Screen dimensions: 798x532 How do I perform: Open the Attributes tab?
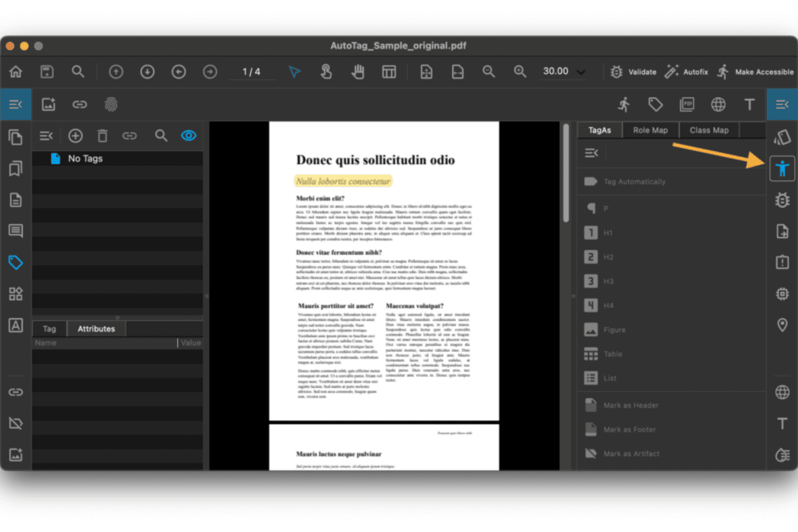(97, 329)
